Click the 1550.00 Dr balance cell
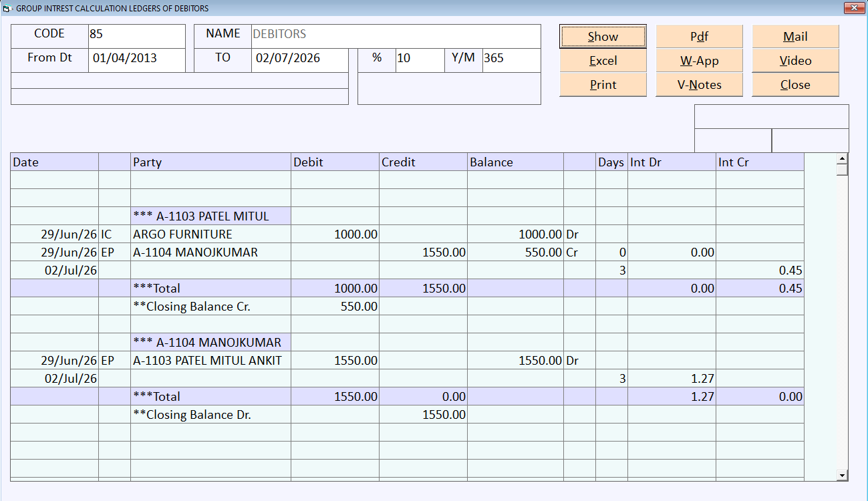The height and width of the screenshot is (501, 868). [x=515, y=361]
